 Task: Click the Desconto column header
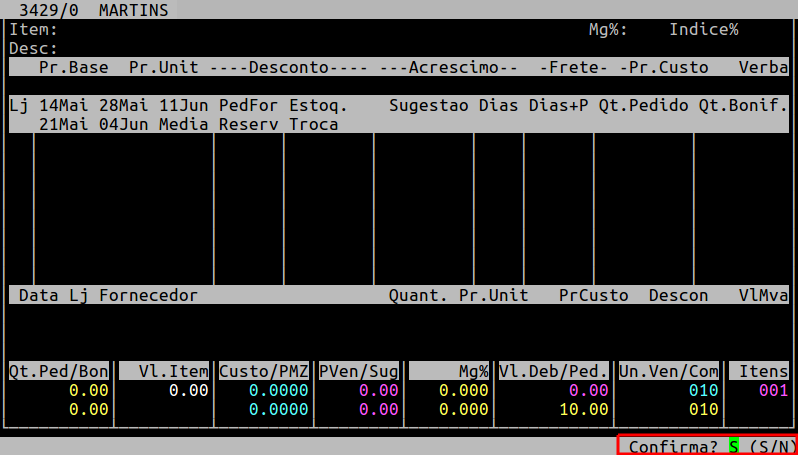pyautogui.click(x=289, y=67)
